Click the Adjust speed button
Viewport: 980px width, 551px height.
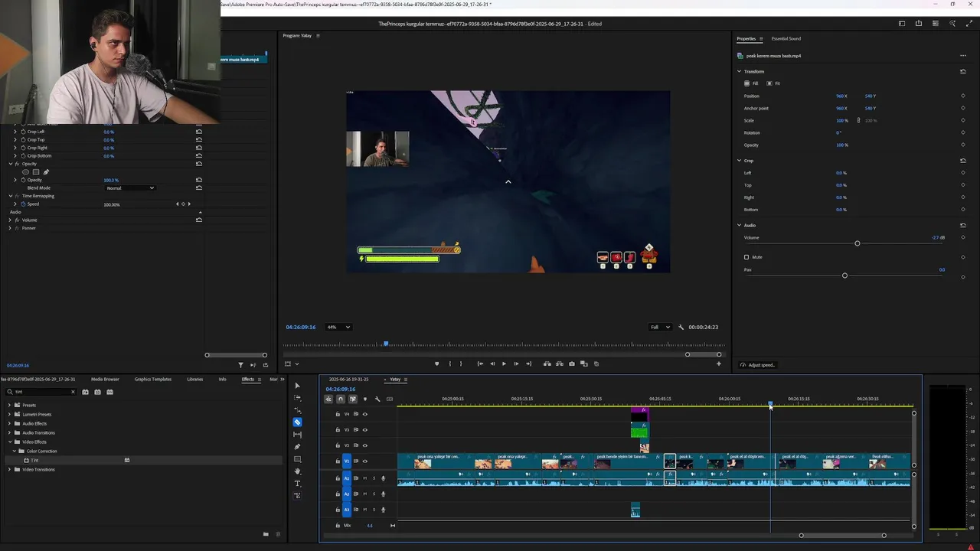pyautogui.click(x=758, y=365)
